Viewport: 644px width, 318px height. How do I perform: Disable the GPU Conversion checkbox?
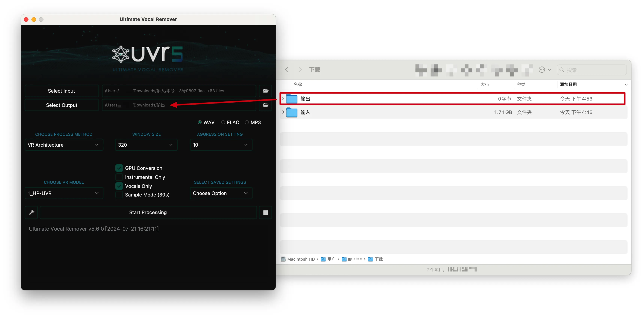119,168
